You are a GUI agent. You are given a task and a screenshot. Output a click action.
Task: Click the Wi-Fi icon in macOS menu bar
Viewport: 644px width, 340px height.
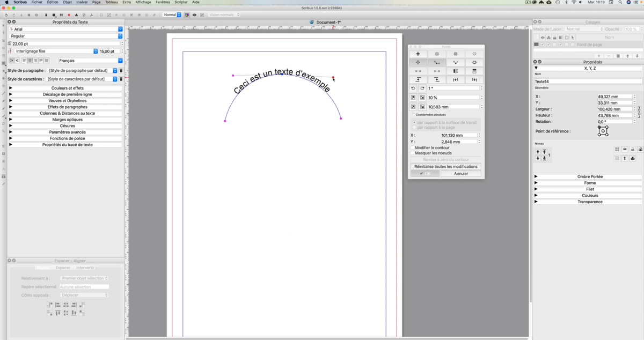pyautogui.click(x=574, y=2)
